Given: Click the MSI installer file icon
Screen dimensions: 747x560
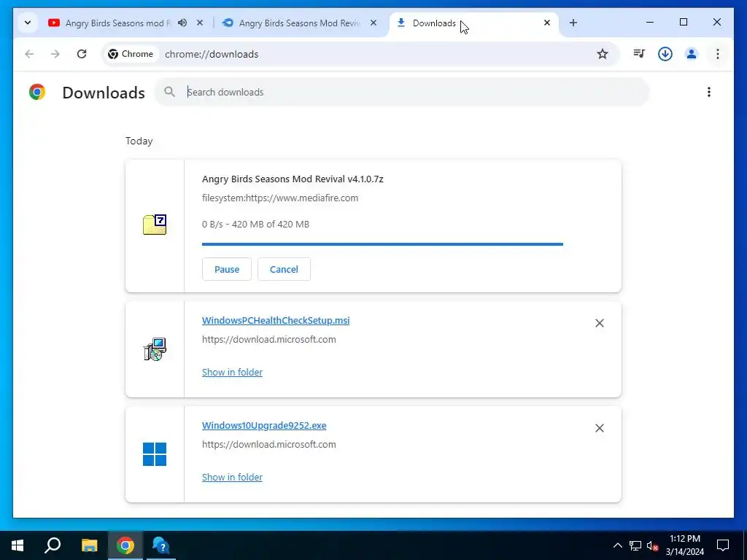Looking at the screenshot, I should coord(155,349).
